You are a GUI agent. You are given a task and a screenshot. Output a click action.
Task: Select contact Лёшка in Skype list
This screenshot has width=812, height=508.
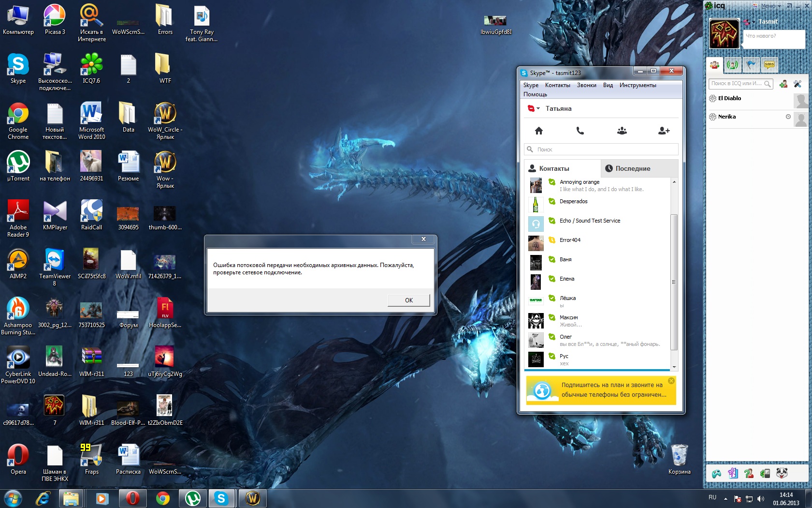[x=598, y=301]
